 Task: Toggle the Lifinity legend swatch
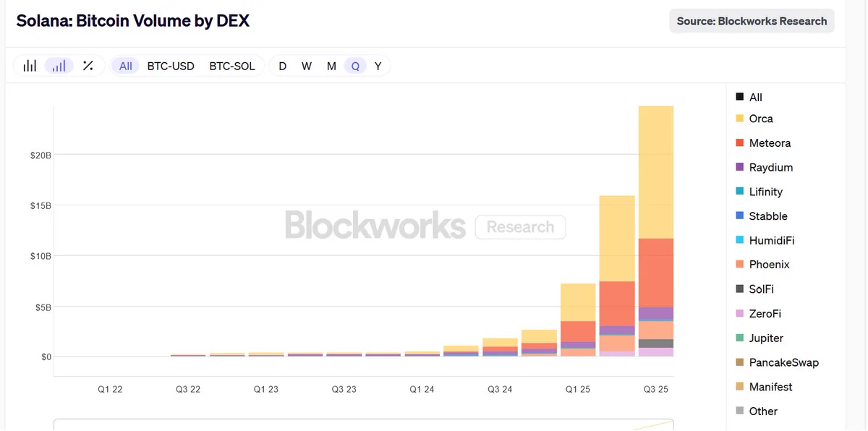click(x=739, y=192)
